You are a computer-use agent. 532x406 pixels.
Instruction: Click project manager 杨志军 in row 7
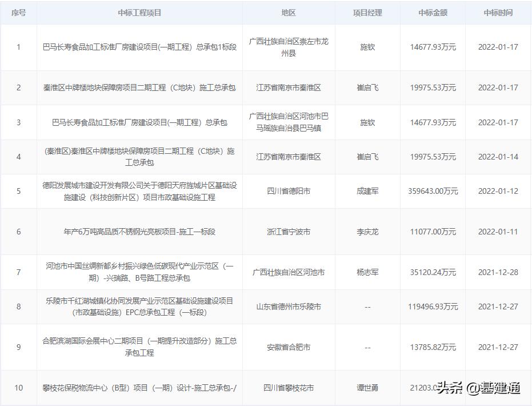pos(367,272)
